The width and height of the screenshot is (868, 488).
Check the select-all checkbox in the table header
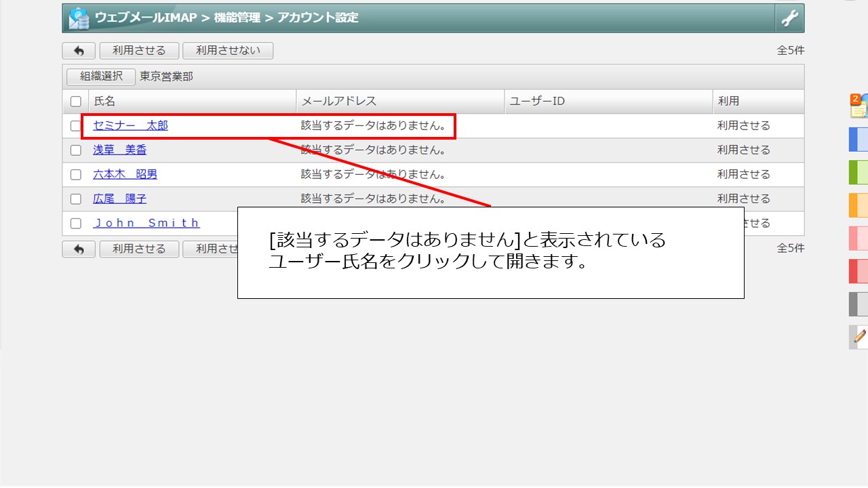coord(76,100)
